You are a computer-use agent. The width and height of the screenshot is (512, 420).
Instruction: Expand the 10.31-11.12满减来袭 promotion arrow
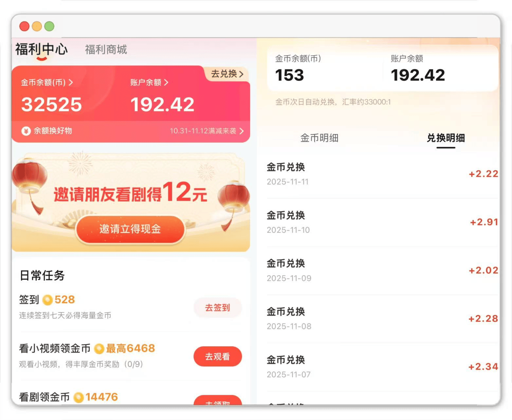242,131
